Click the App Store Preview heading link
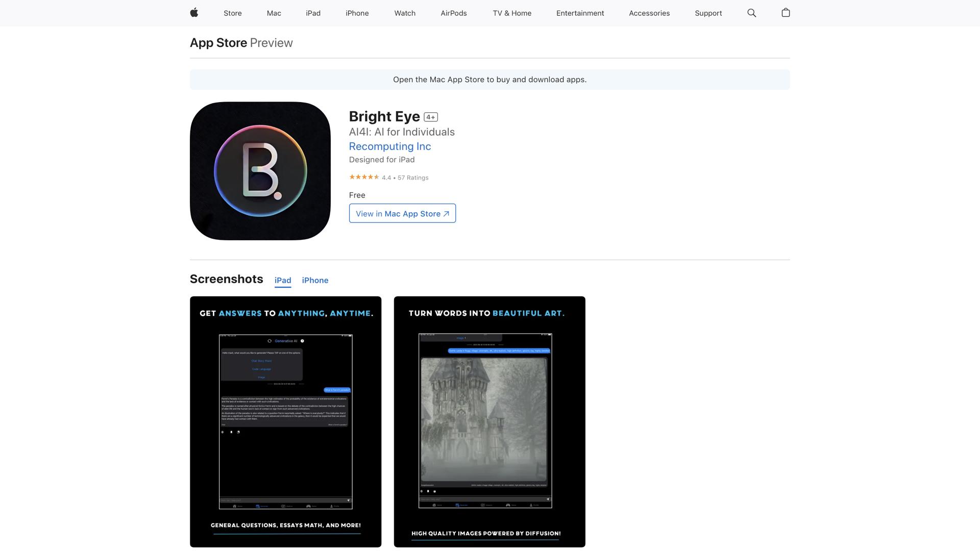This screenshot has height=551, width=980. (x=218, y=43)
